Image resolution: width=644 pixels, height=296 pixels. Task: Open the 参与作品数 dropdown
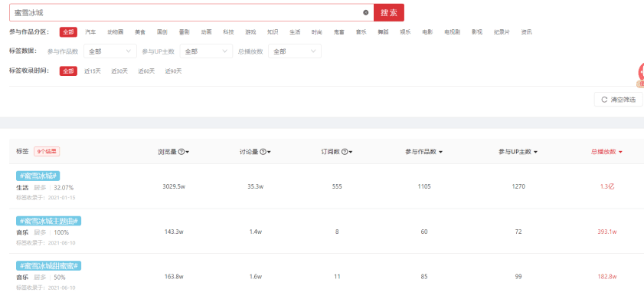coord(110,51)
